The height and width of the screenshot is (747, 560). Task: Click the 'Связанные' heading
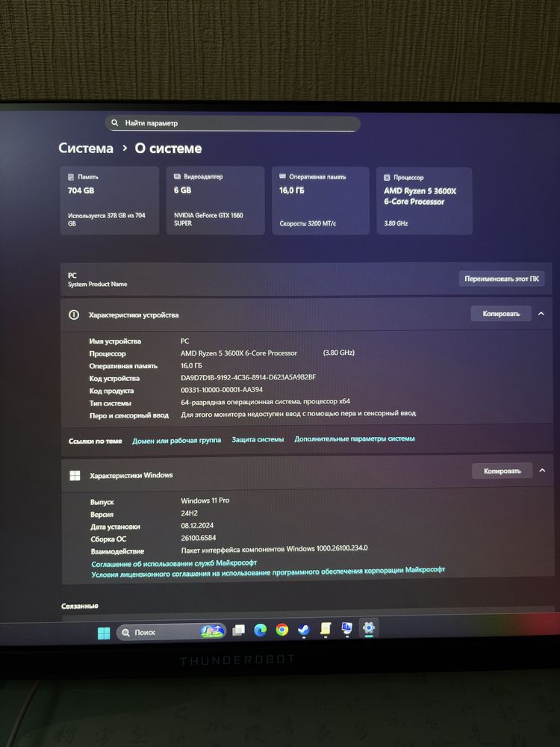(x=80, y=606)
